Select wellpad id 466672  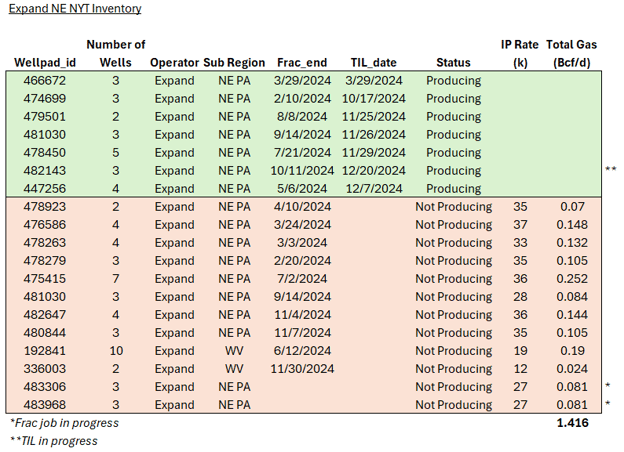(44, 81)
